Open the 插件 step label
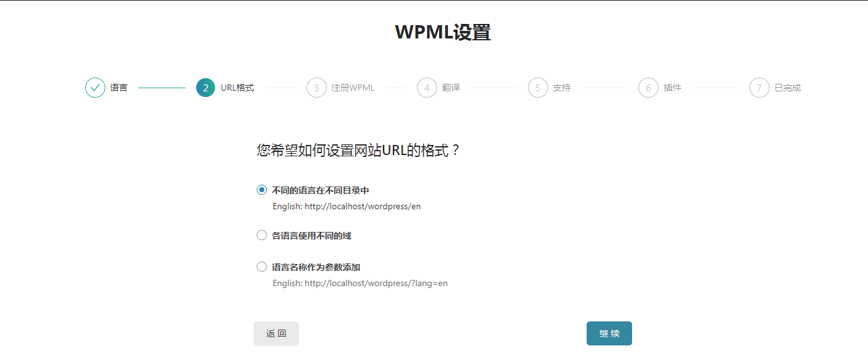The image size is (868, 363). click(672, 88)
